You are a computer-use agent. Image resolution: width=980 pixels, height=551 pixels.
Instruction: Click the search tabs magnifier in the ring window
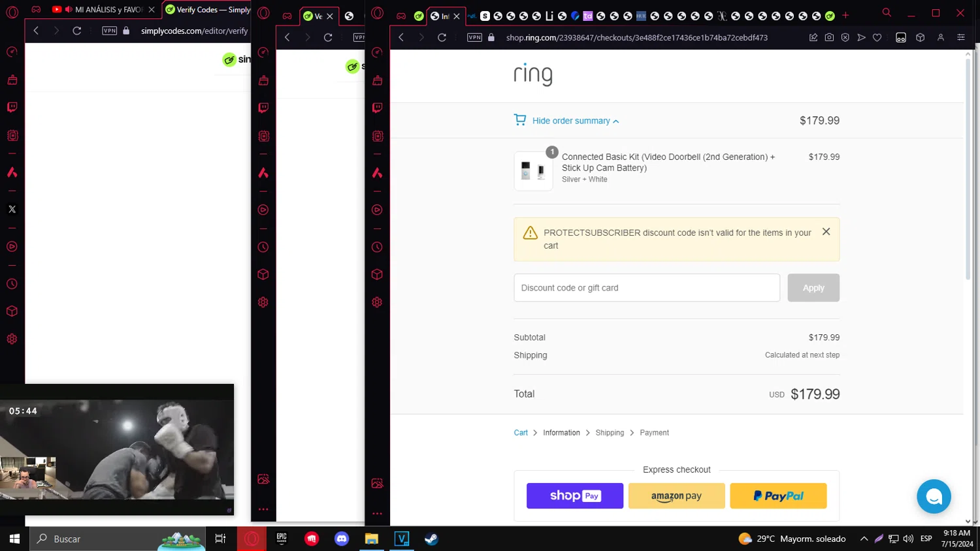click(887, 12)
